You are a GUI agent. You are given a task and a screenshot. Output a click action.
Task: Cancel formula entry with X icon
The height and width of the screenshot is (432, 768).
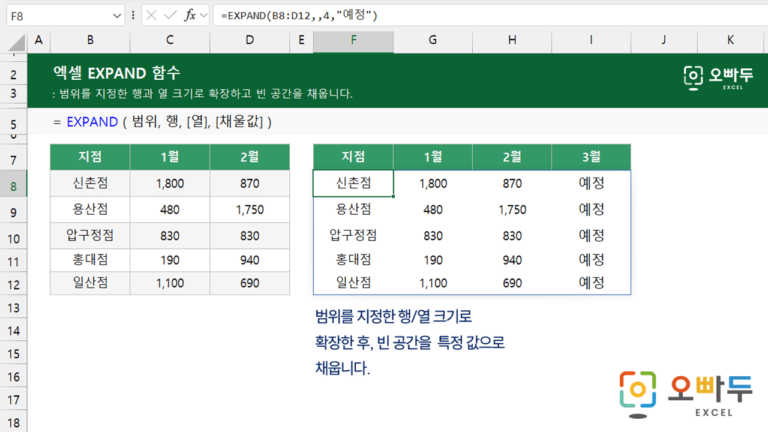pos(151,16)
